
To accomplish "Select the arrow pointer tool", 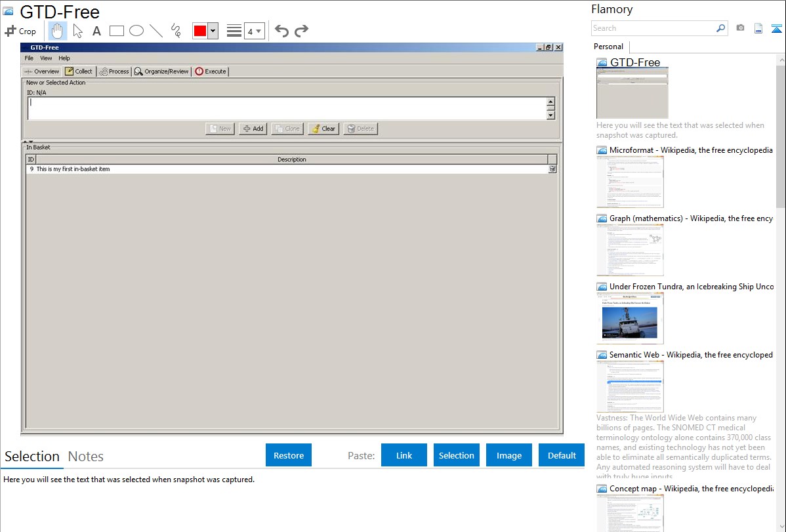I will click(x=77, y=31).
